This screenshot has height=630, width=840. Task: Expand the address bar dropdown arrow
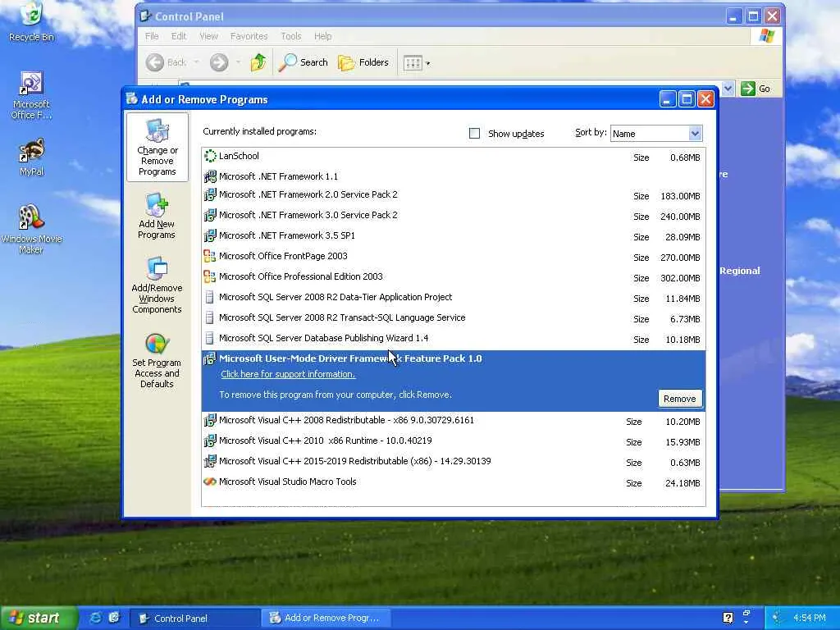click(x=728, y=89)
